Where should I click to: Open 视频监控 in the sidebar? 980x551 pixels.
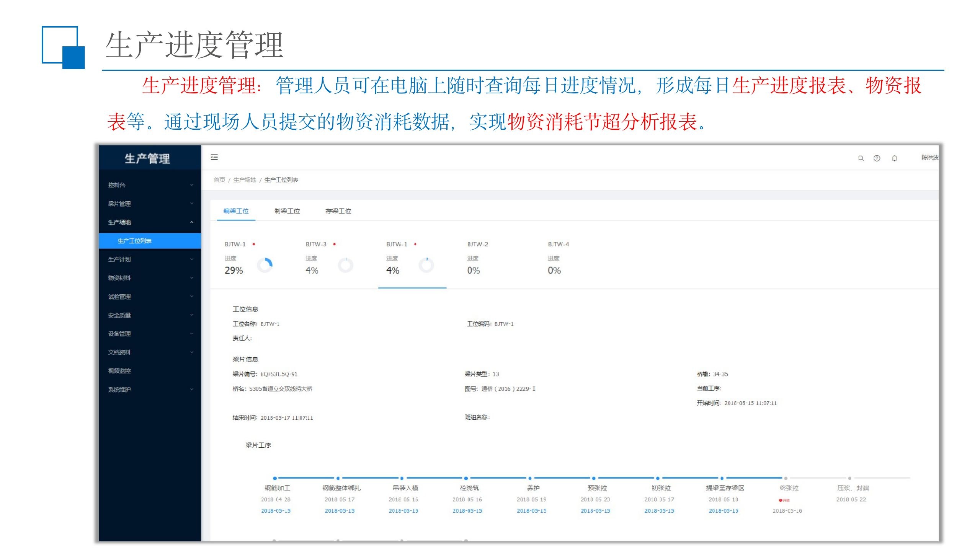(119, 371)
